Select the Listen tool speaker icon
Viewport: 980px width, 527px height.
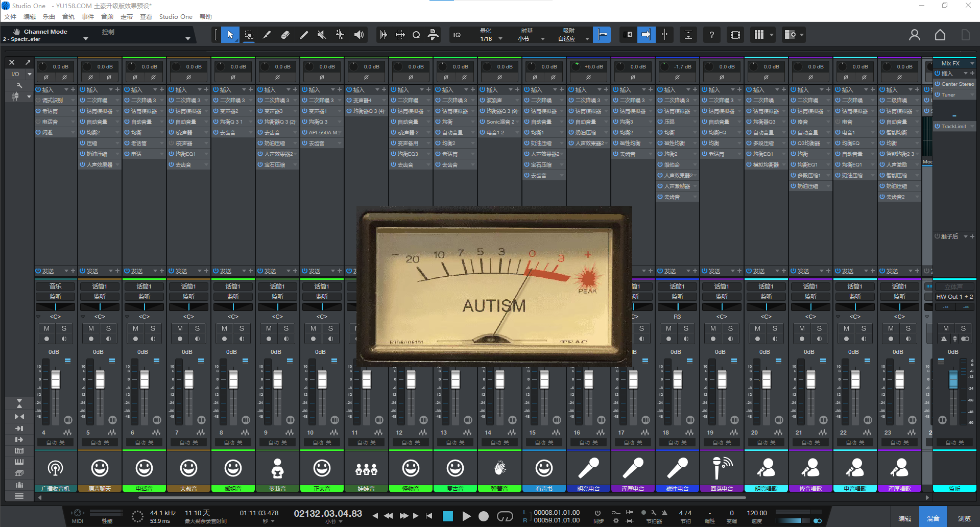pos(358,35)
